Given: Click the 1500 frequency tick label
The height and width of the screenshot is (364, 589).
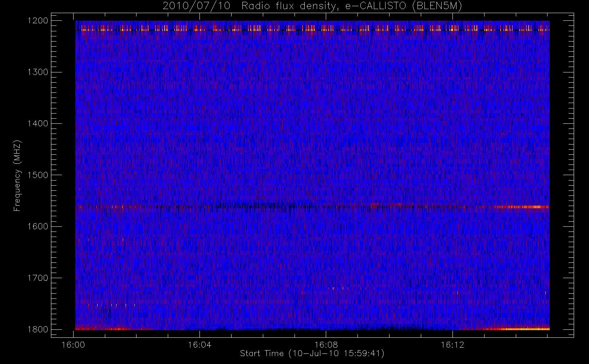Looking at the screenshot, I should [x=38, y=175].
